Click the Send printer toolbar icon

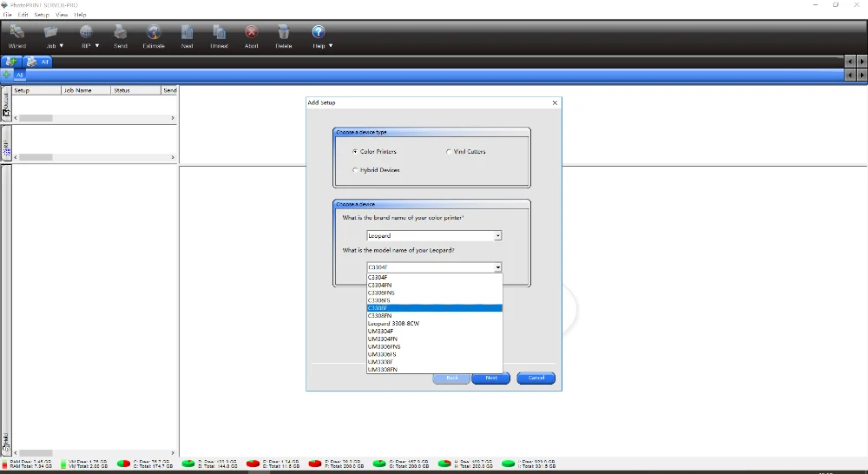tap(120, 32)
